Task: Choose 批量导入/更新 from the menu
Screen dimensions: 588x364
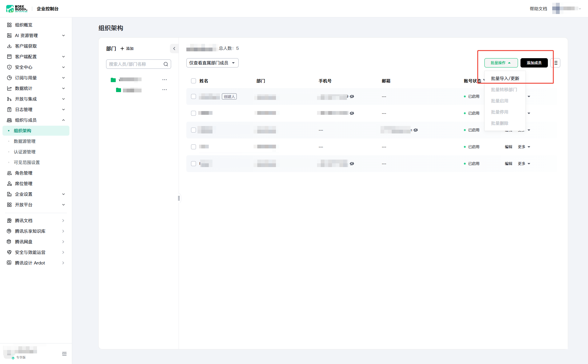Action: click(x=505, y=78)
